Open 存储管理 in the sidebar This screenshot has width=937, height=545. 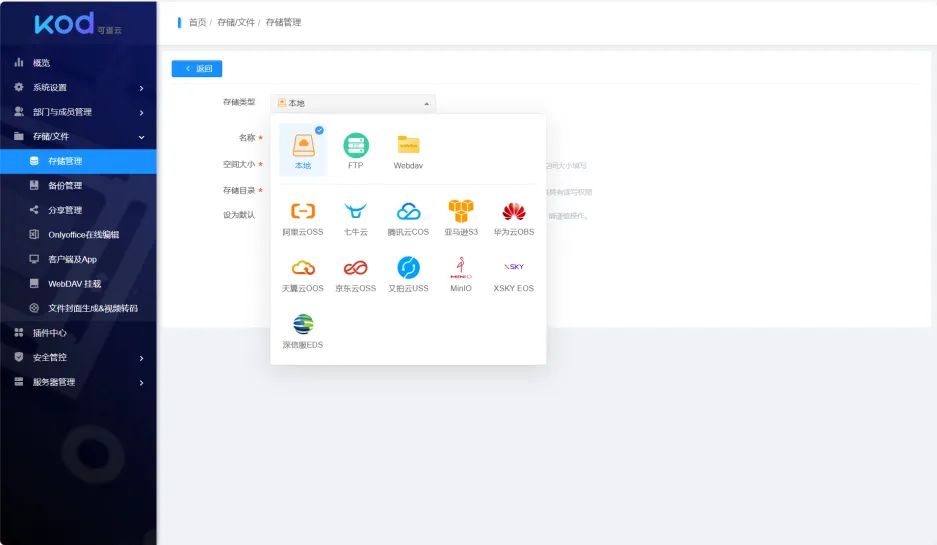[x=78, y=161]
